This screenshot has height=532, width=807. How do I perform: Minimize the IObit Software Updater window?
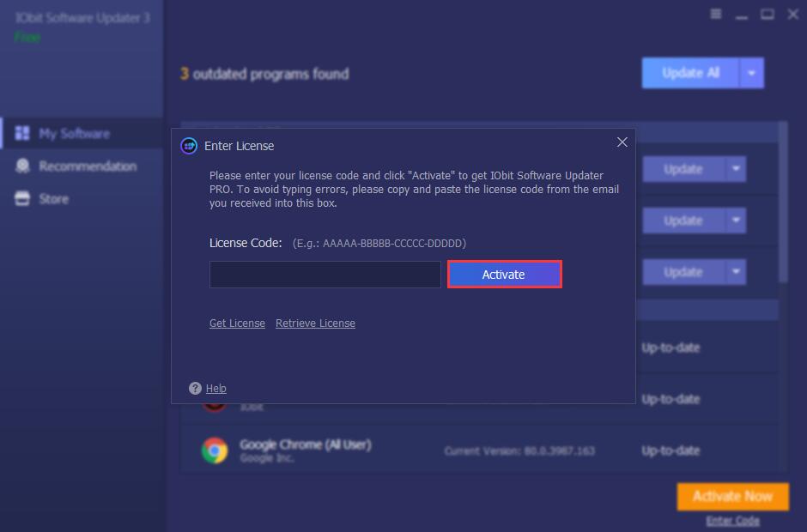(x=742, y=15)
